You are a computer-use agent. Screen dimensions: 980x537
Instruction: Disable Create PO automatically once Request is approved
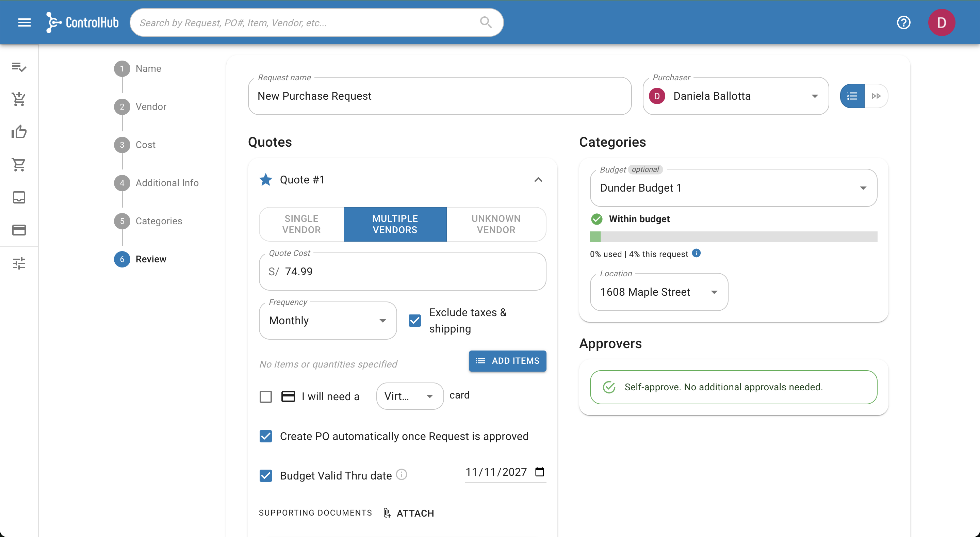(265, 437)
